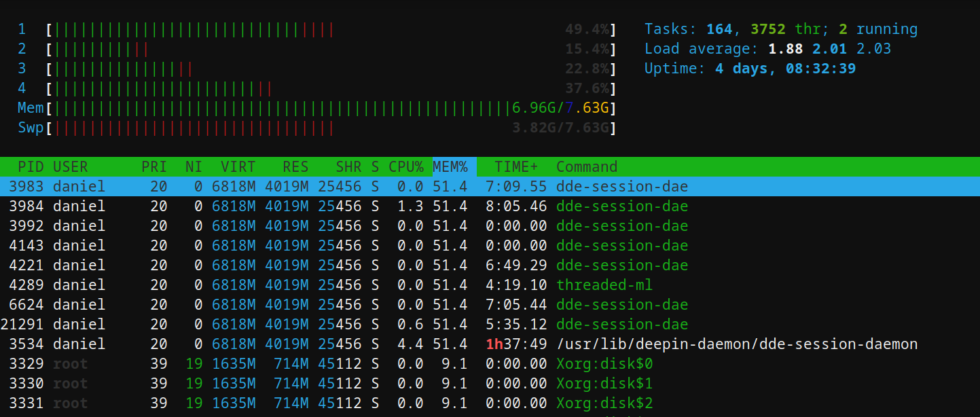Select process row with PID 4143
Image resolution: width=980 pixels, height=417 pixels.
pos(490,246)
